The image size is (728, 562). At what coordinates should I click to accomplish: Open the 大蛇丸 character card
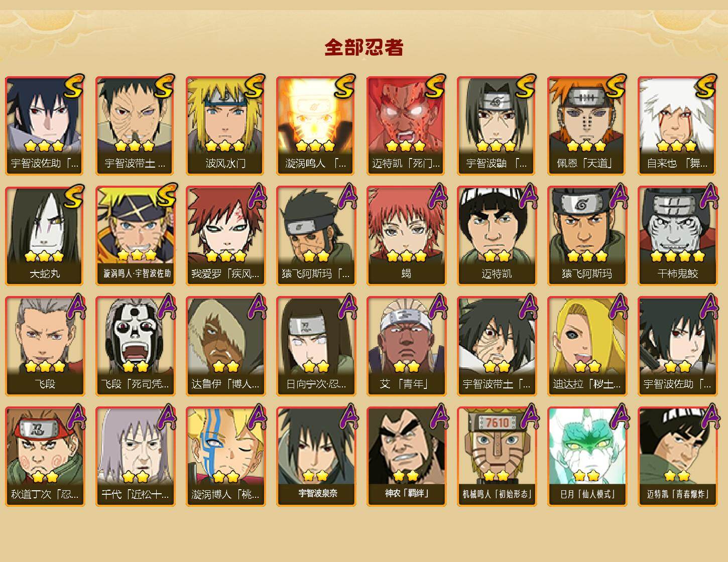pos(45,236)
